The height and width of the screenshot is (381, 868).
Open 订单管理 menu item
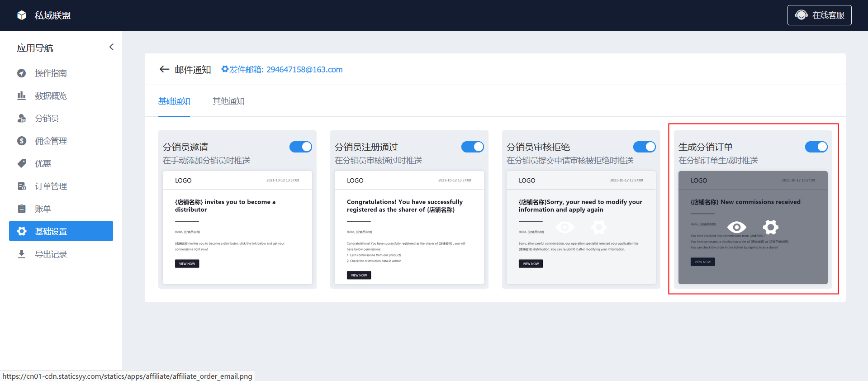tap(61, 186)
